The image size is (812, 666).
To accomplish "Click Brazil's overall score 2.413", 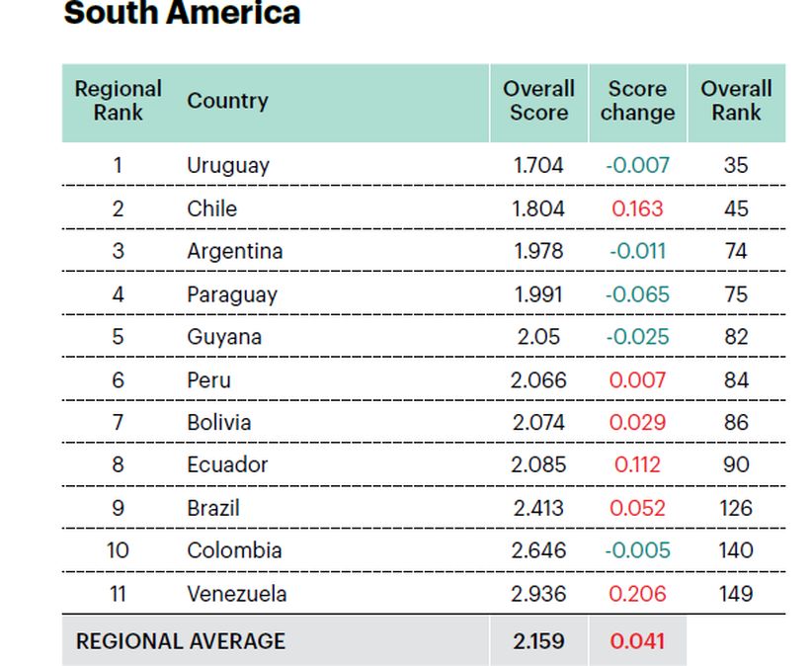I will pyautogui.click(x=538, y=508).
